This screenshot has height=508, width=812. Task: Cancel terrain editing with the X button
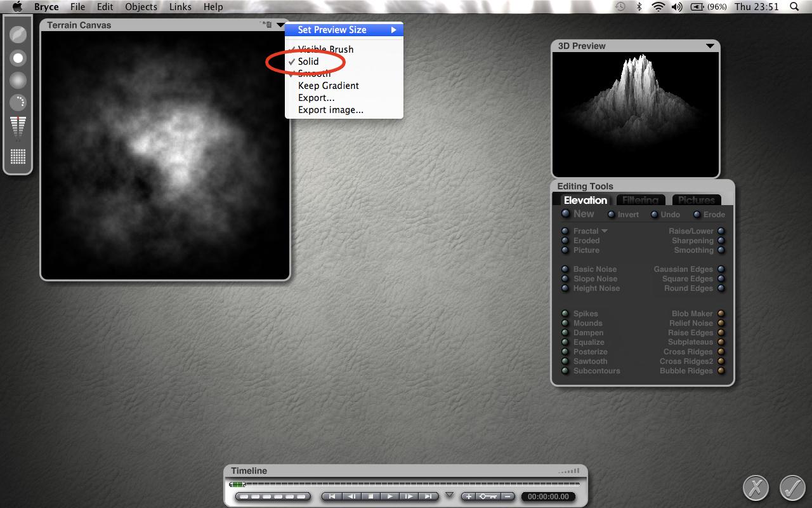(x=756, y=488)
